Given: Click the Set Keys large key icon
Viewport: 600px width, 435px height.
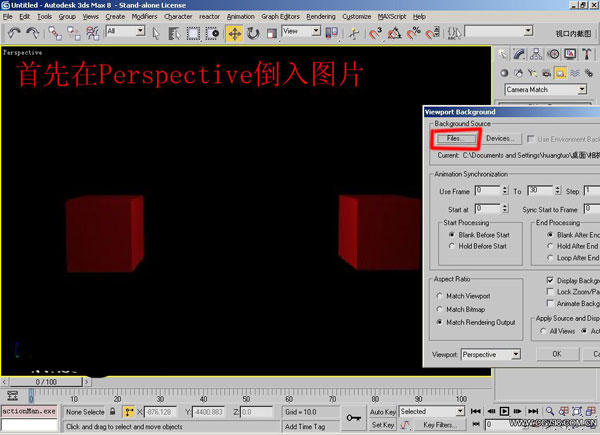Looking at the screenshot, I should pyautogui.click(x=353, y=418).
